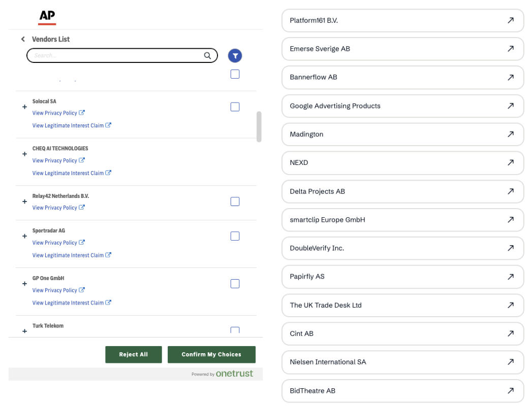Open Bannerflow AB arrow icon

pyautogui.click(x=511, y=77)
